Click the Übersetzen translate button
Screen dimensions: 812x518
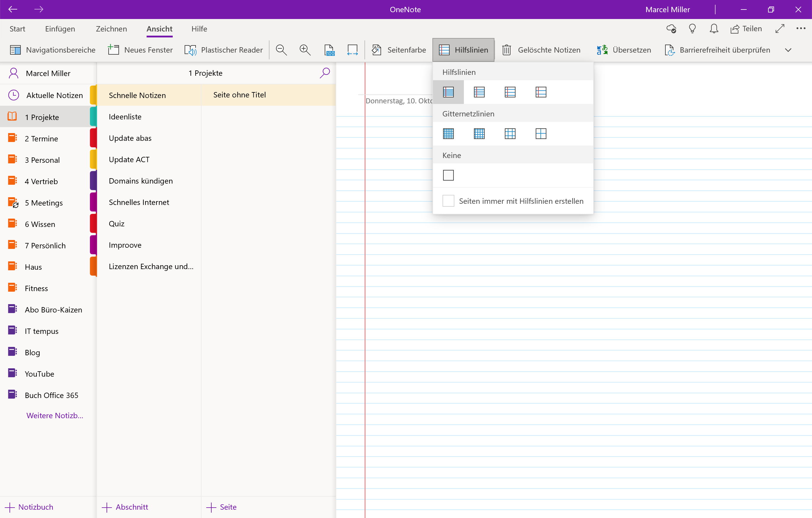(624, 50)
